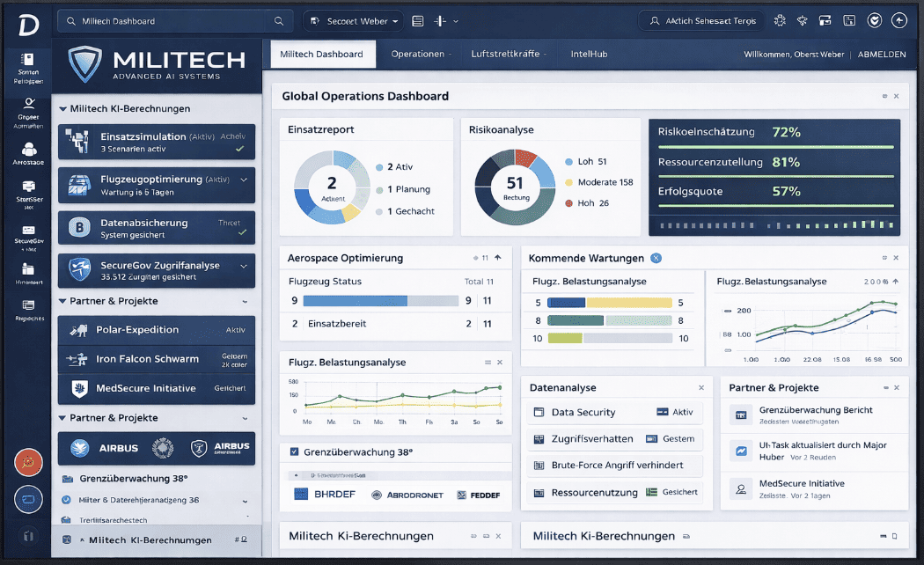Click the shield check icon in top bar
This screenshot has width=924, height=565.
pyautogui.click(x=874, y=20)
